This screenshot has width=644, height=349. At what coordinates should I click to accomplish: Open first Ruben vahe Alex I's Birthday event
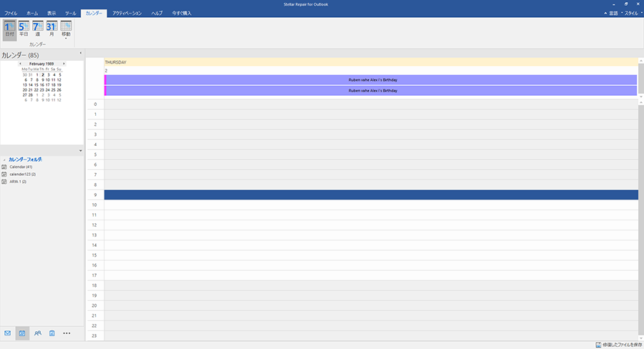pyautogui.click(x=371, y=80)
